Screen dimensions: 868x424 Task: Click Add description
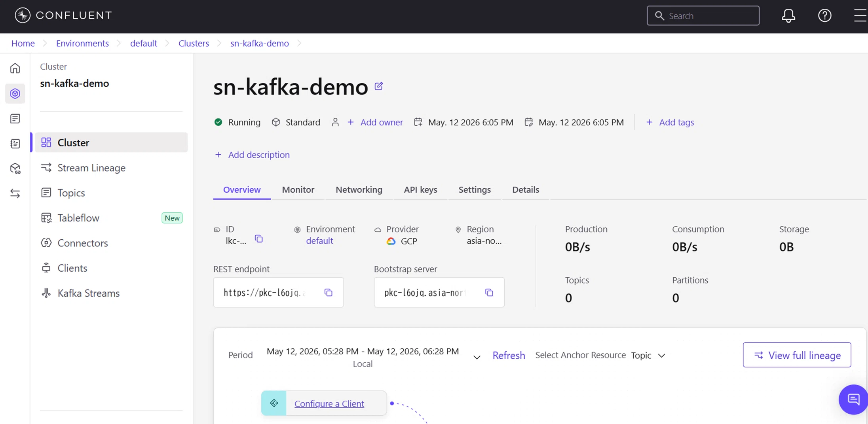(x=252, y=155)
